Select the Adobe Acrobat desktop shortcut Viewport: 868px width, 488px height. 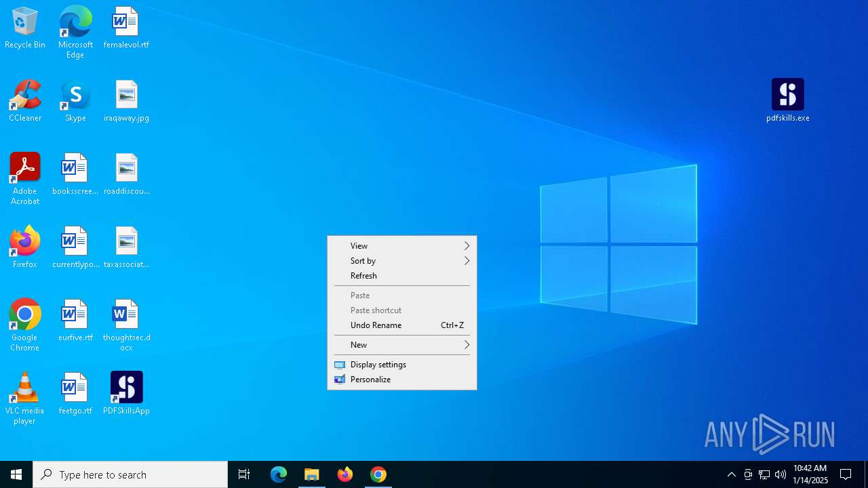(25, 179)
